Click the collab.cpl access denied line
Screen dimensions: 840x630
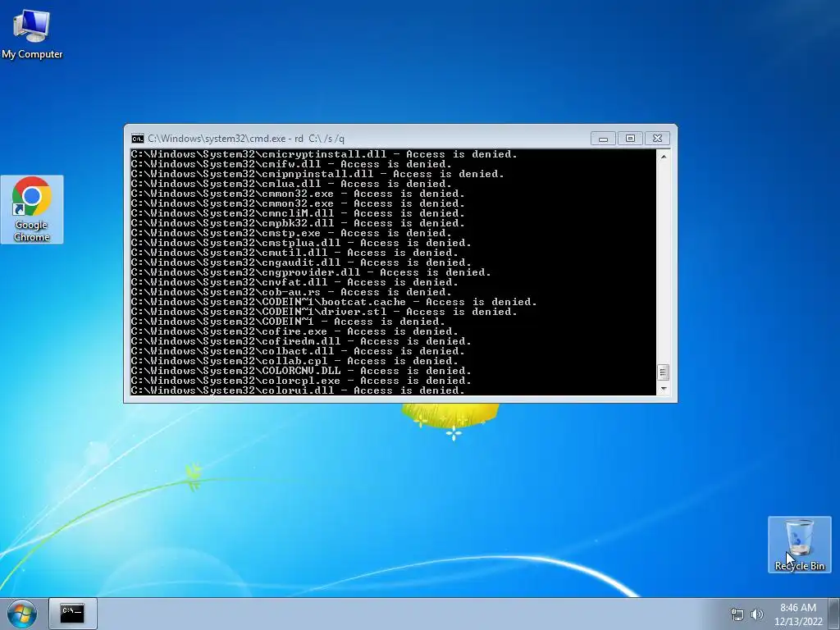pyautogui.click(x=294, y=361)
